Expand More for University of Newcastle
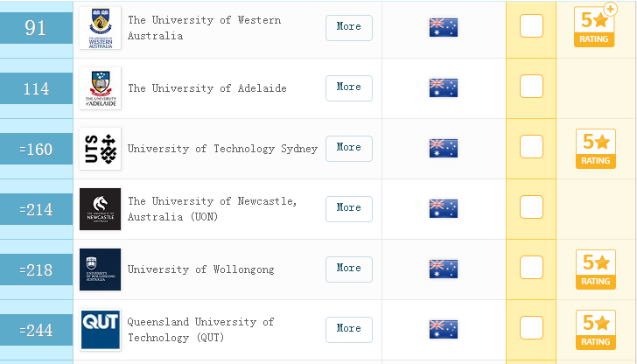 pos(348,208)
